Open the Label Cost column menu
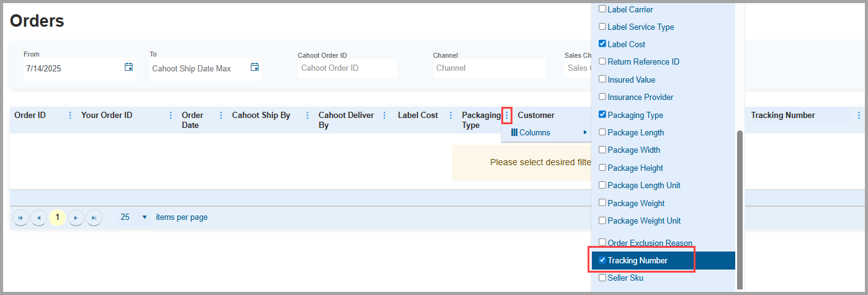This screenshot has width=868, height=295. (450, 116)
